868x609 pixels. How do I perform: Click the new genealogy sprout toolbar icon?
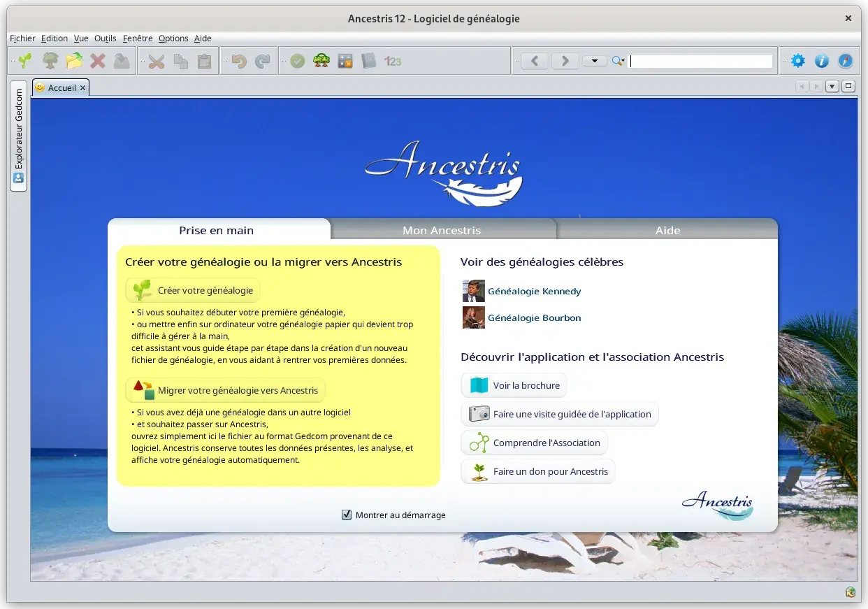(26, 62)
